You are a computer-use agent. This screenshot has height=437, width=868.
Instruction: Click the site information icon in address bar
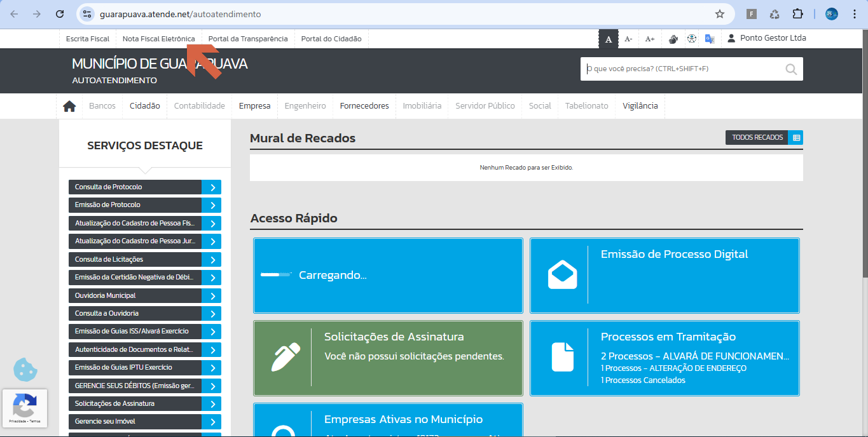[x=88, y=14]
